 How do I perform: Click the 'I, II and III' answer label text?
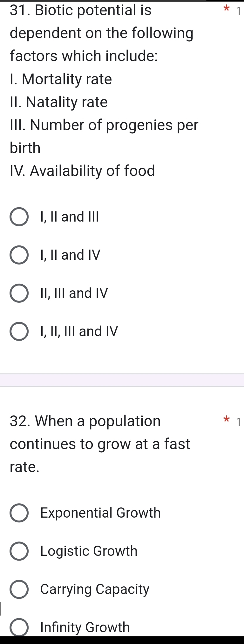[70, 217]
